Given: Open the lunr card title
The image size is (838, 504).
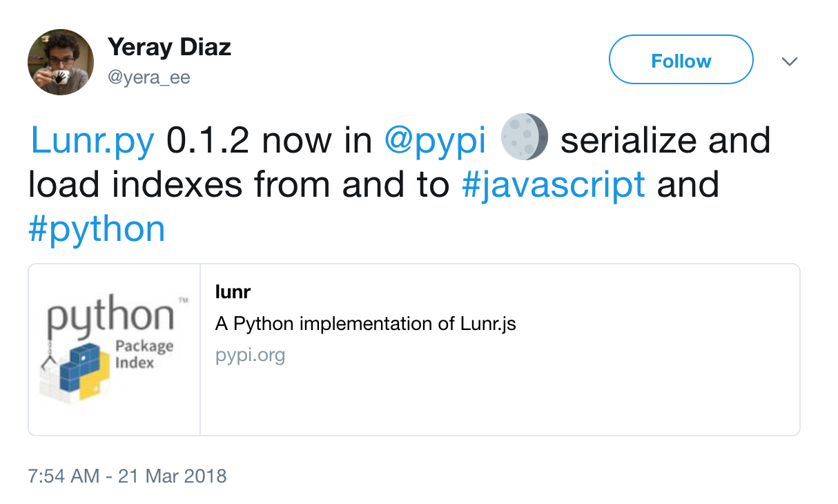Looking at the screenshot, I should pos(233,292).
